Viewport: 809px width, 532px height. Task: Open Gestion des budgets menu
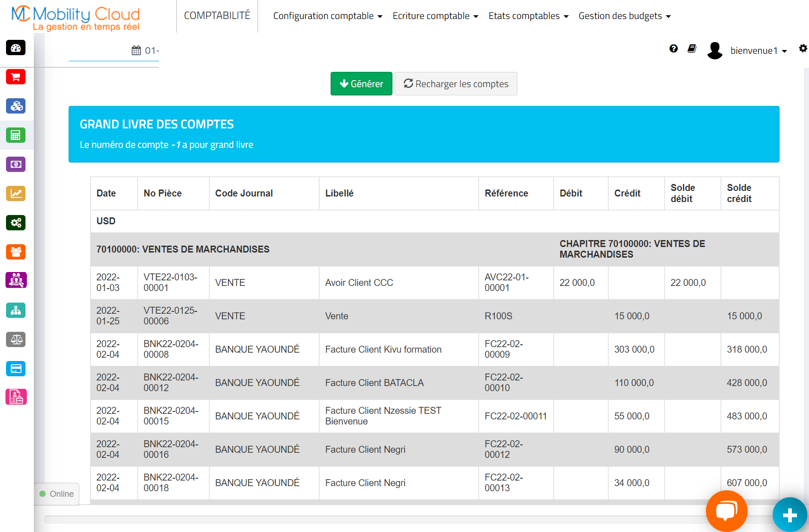(x=625, y=16)
